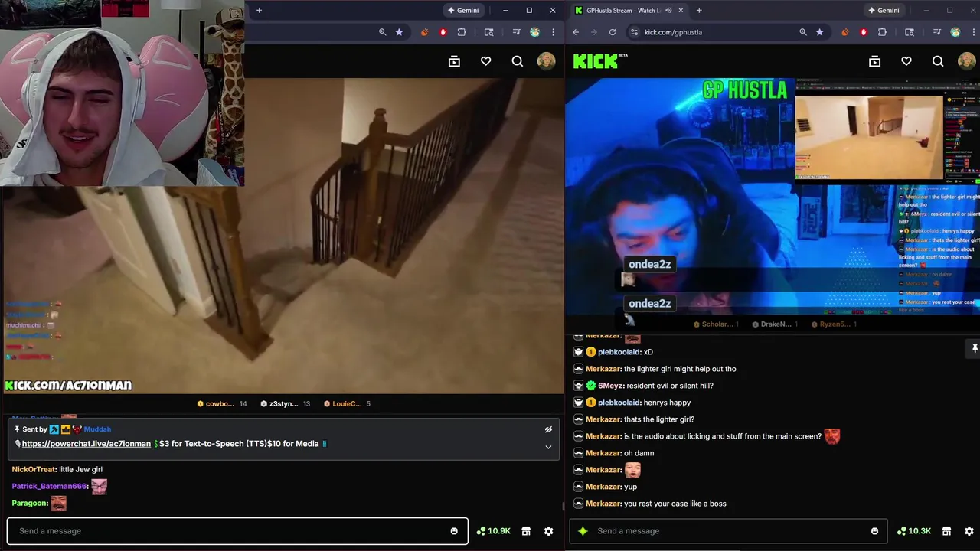This screenshot has width=980, height=551.
Task: Open search icon in right GPHustla window
Action: [938, 61]
